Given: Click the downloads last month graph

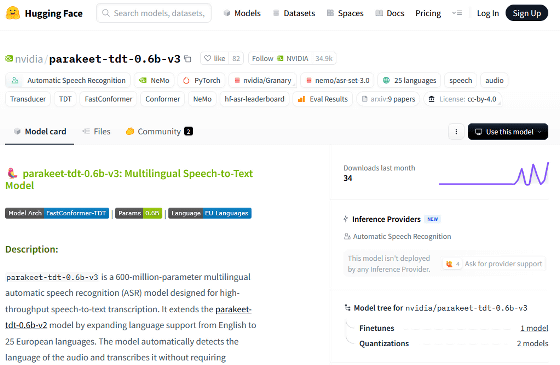Looking at the screenshot, I should coord(493,174).
